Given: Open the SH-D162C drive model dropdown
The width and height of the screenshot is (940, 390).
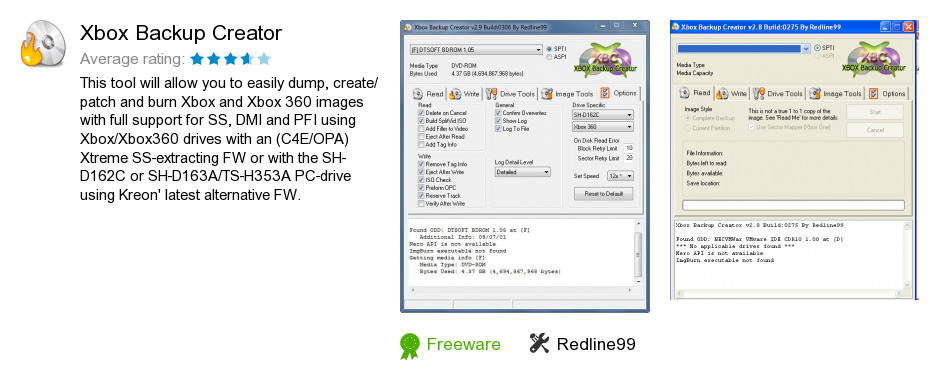Looking at the screenshot, I should (x=602, y=114).
